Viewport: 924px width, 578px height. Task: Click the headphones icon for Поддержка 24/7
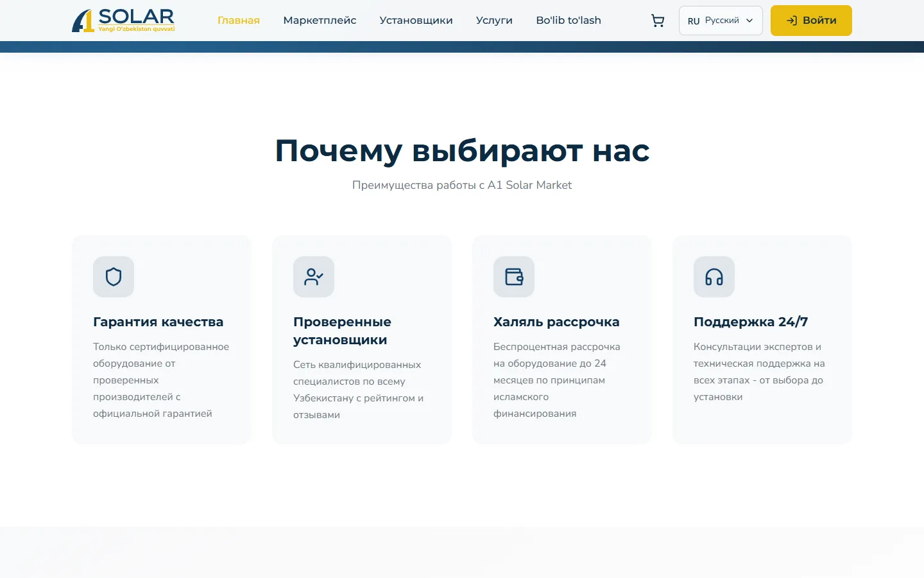[714, 277]
